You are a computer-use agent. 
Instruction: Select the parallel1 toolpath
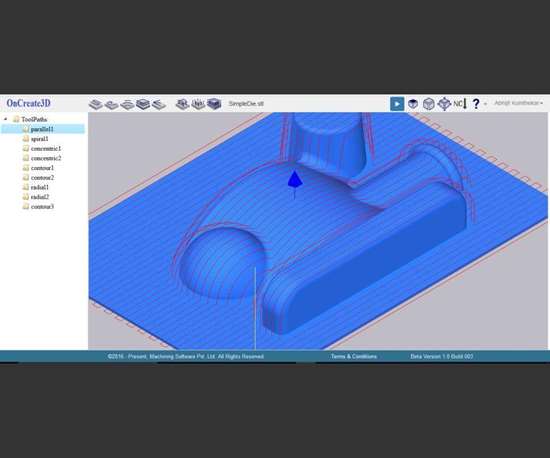click(42, 129)
